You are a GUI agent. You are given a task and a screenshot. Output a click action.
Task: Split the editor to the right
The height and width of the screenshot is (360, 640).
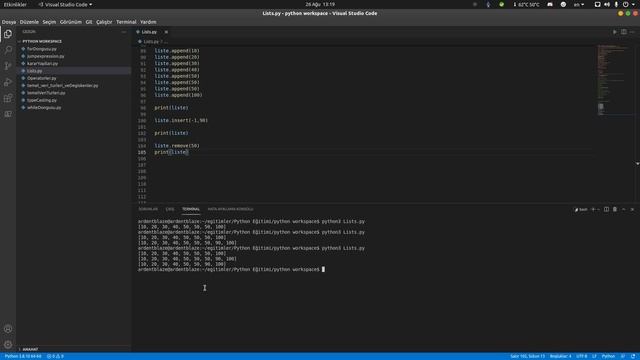(624, 32)
